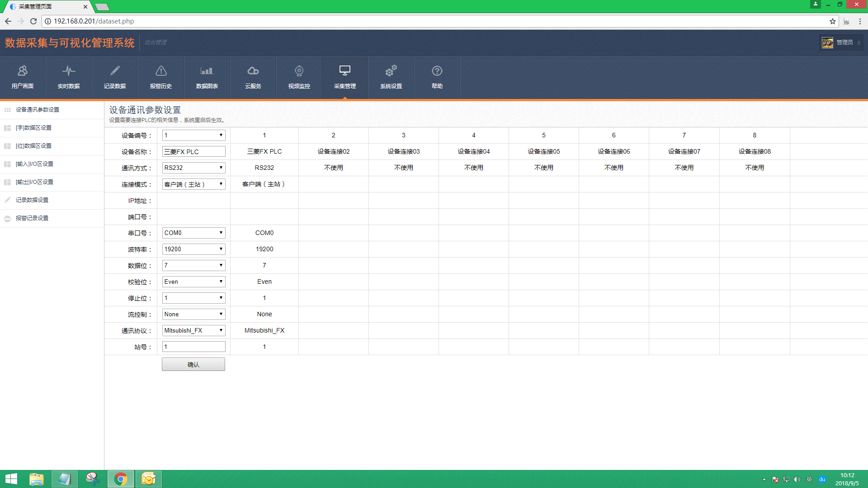Open the 实时数据 real-time data icon
The image size is (868, 488).
pos(69,71)
